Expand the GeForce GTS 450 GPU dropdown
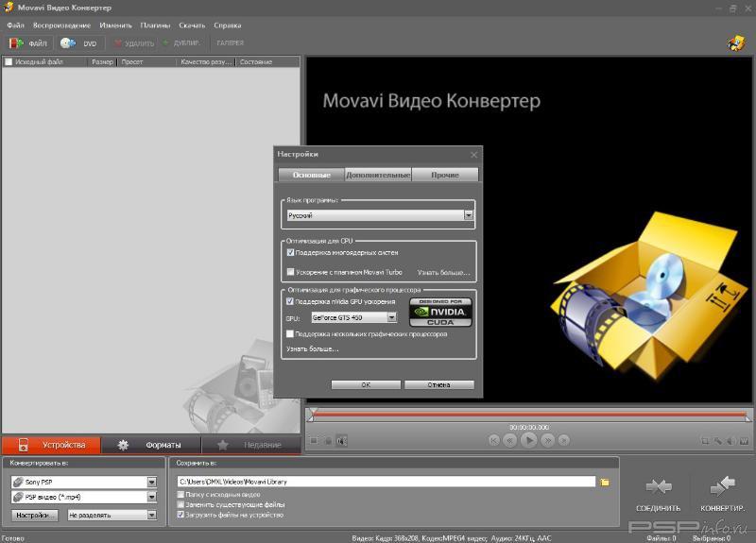 point(391,318)
